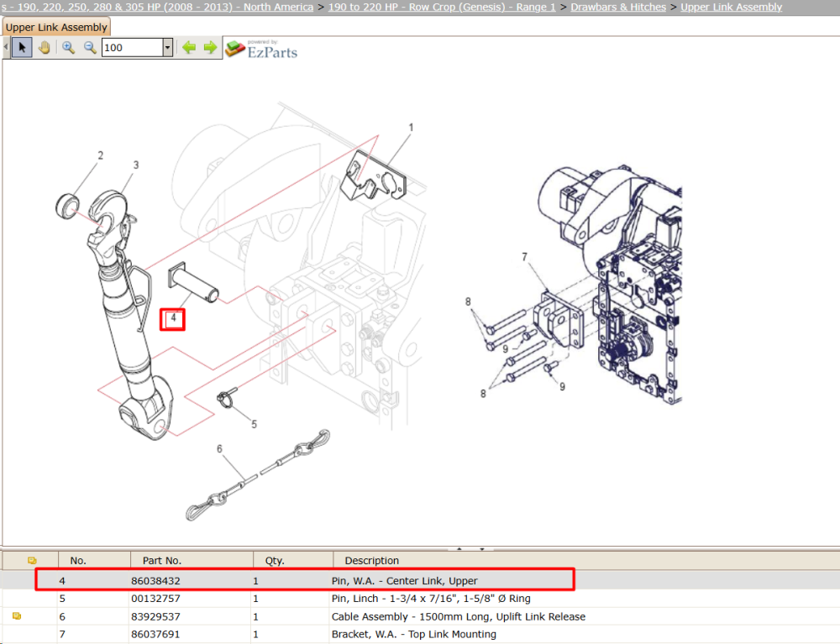This screenshot has height=644, width=840.
Task: Open the 190 to 220 HP Row Crop breadcrumb
Action: click(x=442, y=7)
